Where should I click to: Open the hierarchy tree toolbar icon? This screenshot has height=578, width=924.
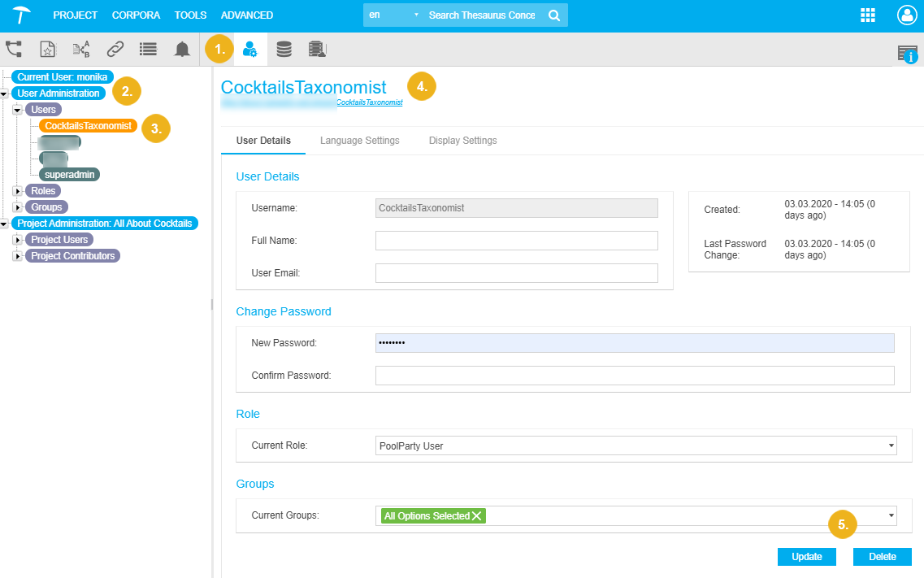pos(14,49)
